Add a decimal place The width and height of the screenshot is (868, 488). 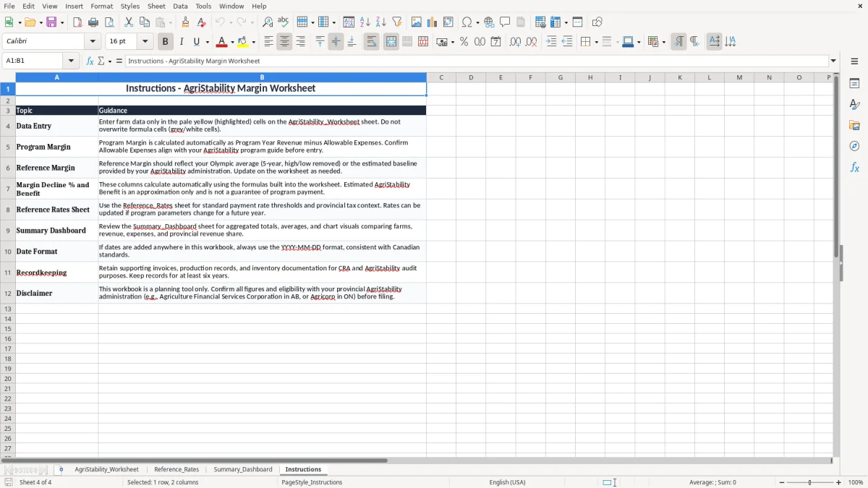(x=515, y=42)
